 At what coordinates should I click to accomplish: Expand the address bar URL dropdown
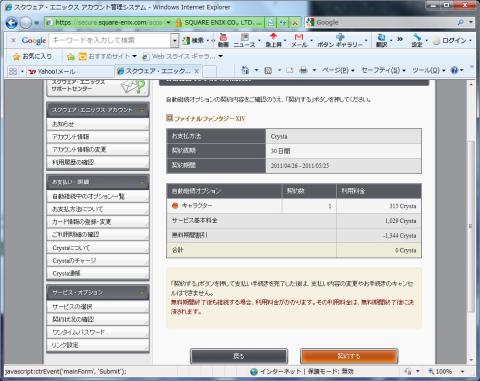(x=168, y=23)
